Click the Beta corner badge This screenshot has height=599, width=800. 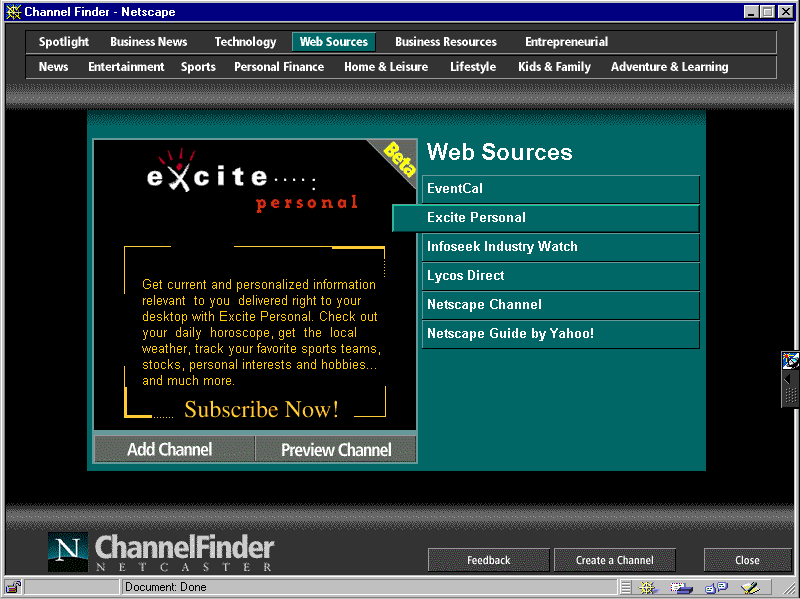tap(398, 159)
